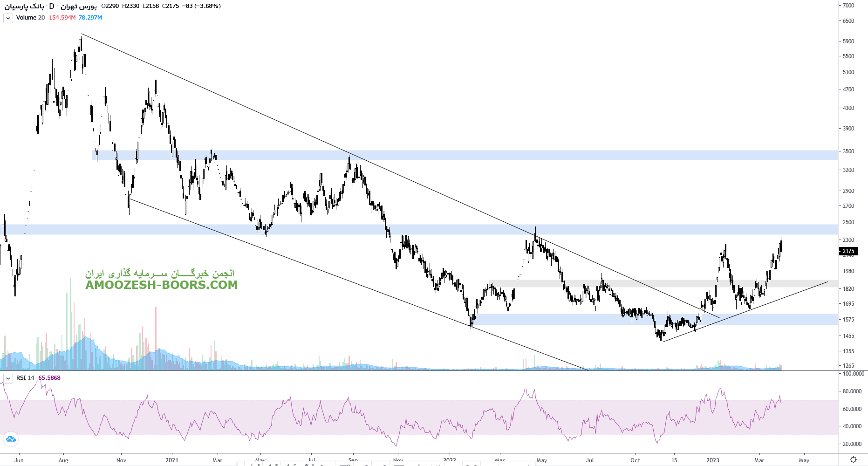
Task: Click the 2023 marker on time axis
Action: point(712,460)
